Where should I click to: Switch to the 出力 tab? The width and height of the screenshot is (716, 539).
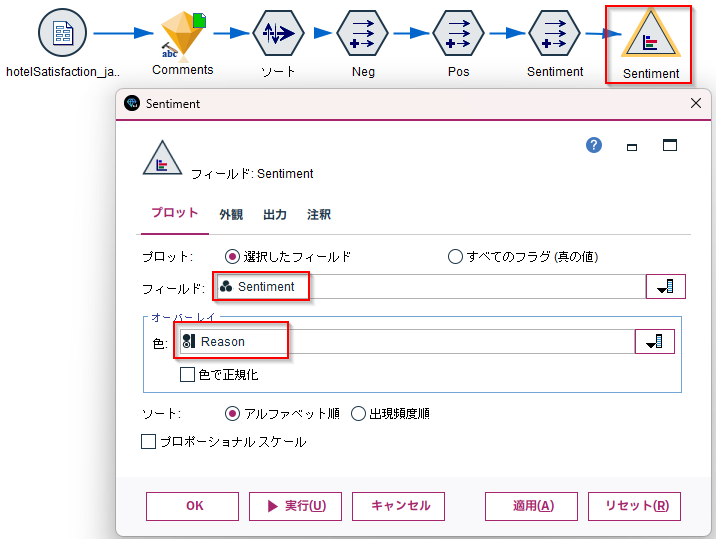coord(275,214)
